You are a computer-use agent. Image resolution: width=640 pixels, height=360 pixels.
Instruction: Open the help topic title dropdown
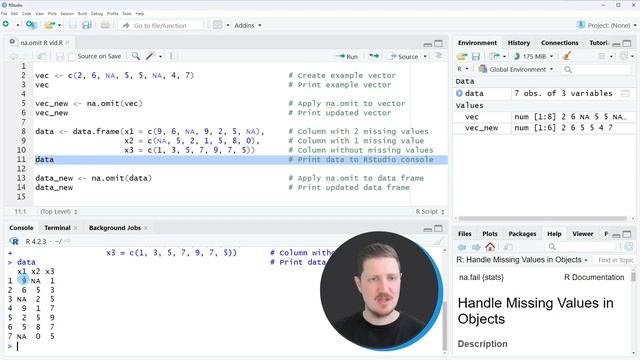(x=522, y=260)
